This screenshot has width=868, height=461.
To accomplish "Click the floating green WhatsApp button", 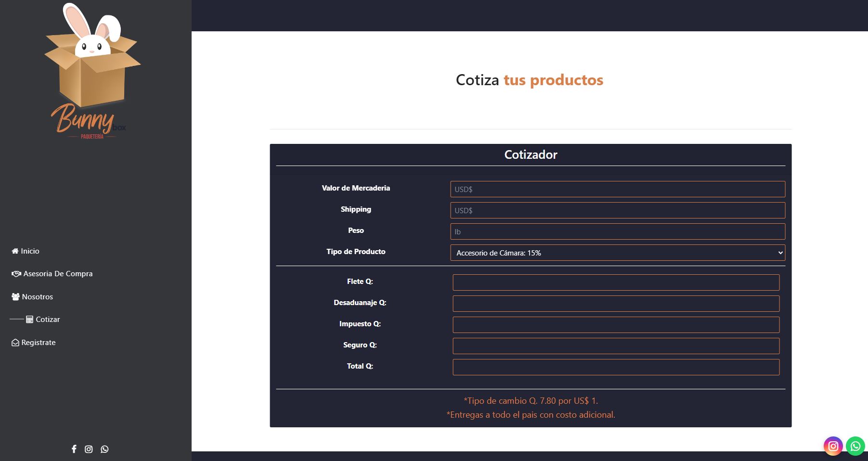I will coord(855,446).
